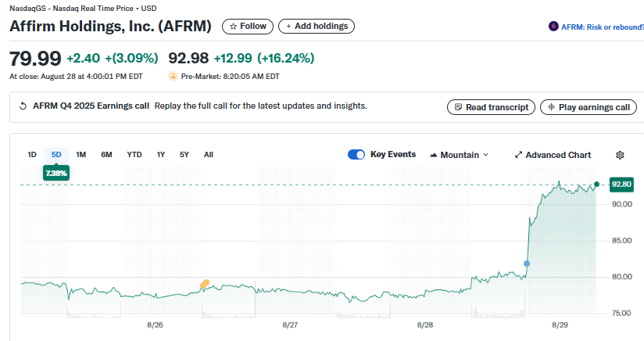Click the Affirm Holdings, Inc. (AFRM) title
The image size is (644, 341).
(110, 27)
